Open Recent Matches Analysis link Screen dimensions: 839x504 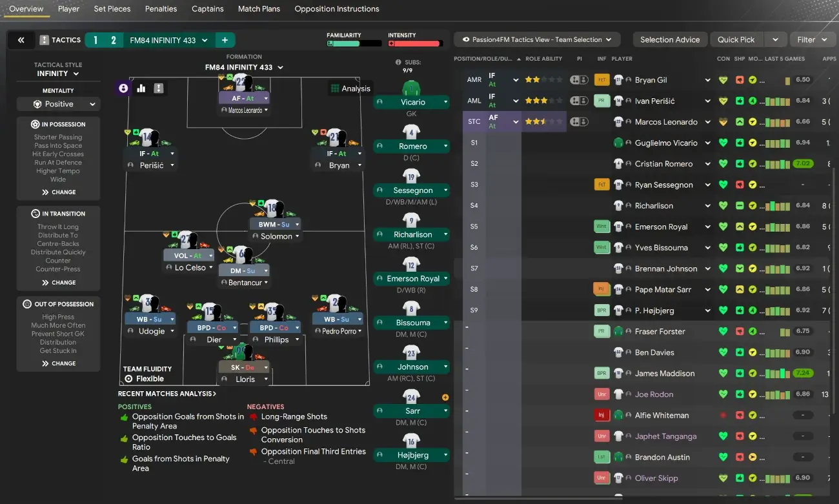pos(167,394)
